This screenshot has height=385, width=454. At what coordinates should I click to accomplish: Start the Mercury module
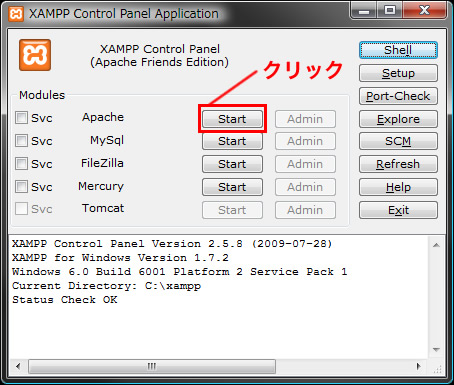[x=232, y=187]
